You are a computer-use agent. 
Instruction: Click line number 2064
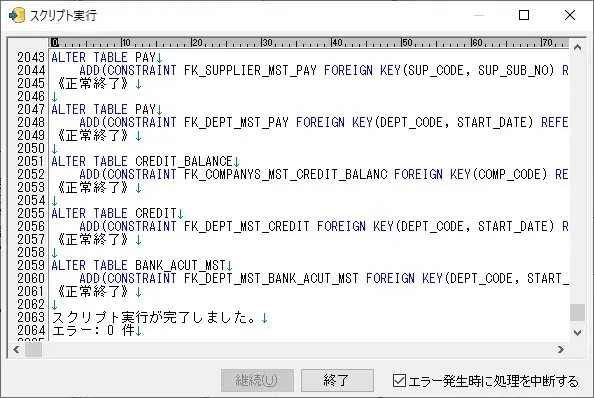(31, 331)
